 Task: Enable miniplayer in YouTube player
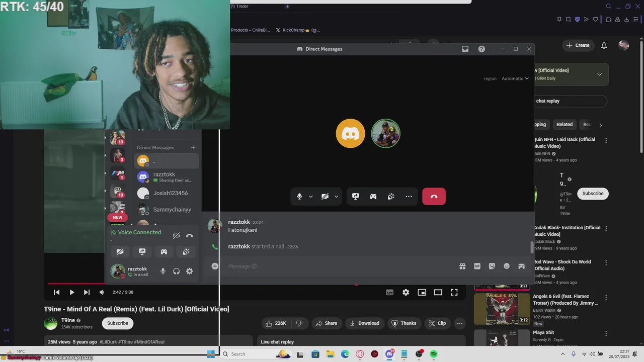[422, 292]
